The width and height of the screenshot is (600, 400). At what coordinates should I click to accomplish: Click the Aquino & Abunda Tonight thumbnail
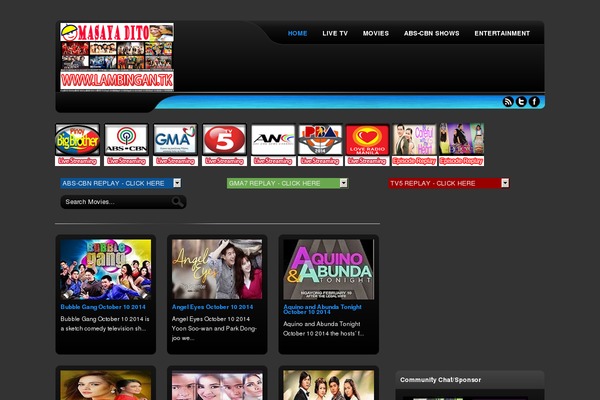pos(329,269)
